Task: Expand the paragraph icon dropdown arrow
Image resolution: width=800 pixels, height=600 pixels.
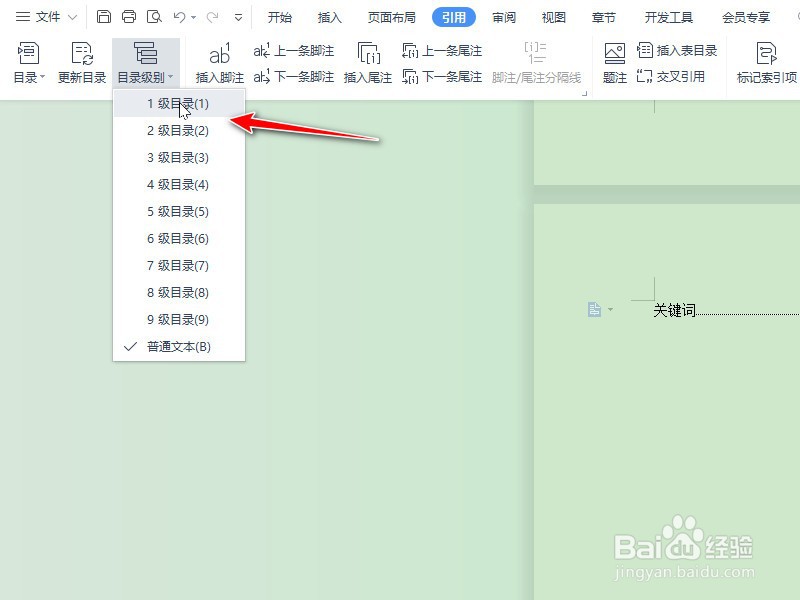Action: point(610,309)
